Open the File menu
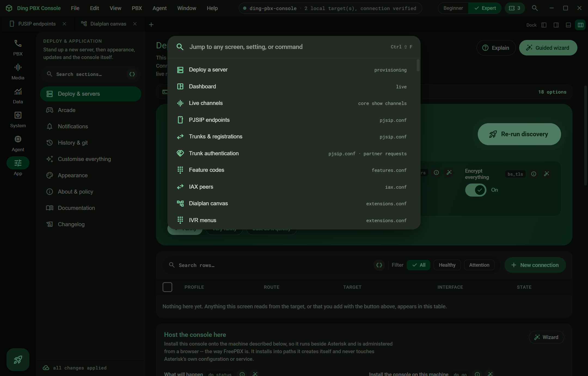This screenshot has width=588, height=376. (75, 8)
